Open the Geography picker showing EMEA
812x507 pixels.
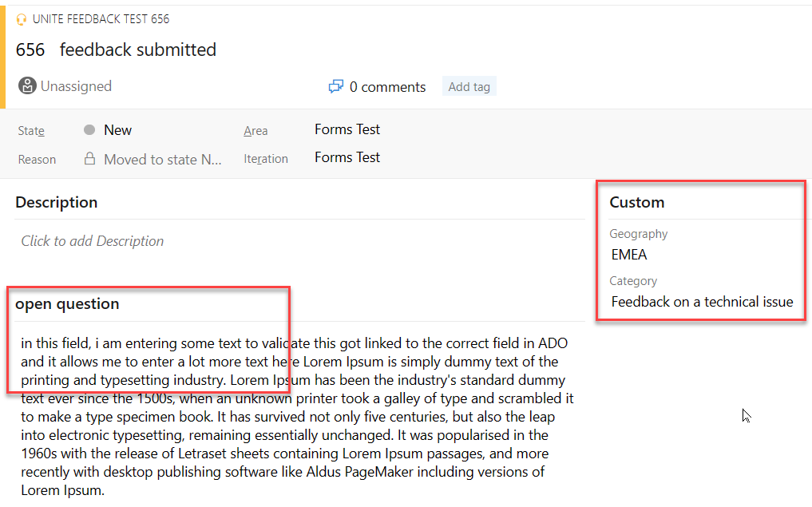[x=629, y=255]
